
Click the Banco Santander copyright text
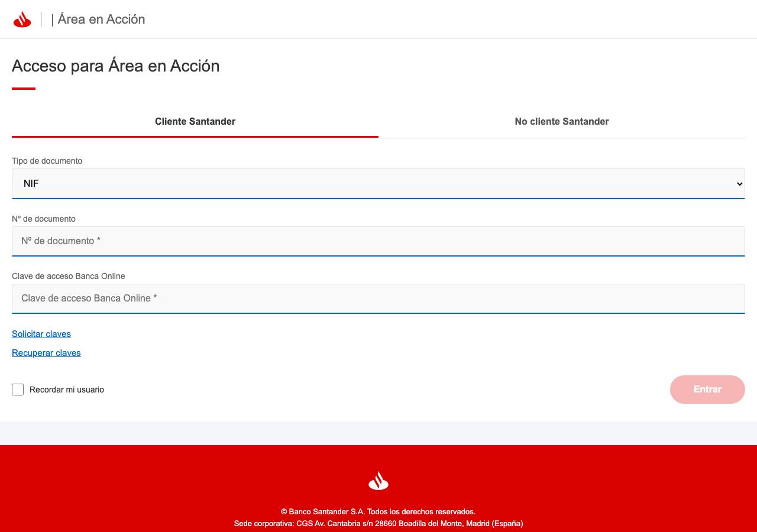(x=378, y=511)
